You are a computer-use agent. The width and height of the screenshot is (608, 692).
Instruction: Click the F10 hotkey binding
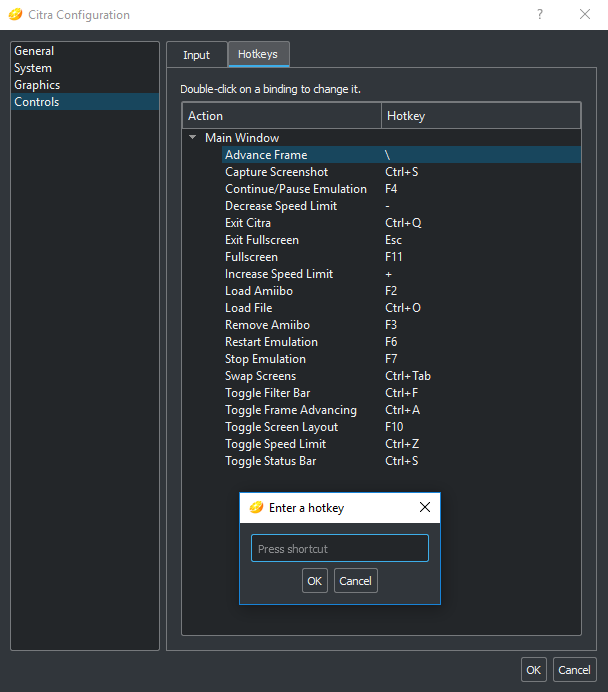click(x=394, y=427)
